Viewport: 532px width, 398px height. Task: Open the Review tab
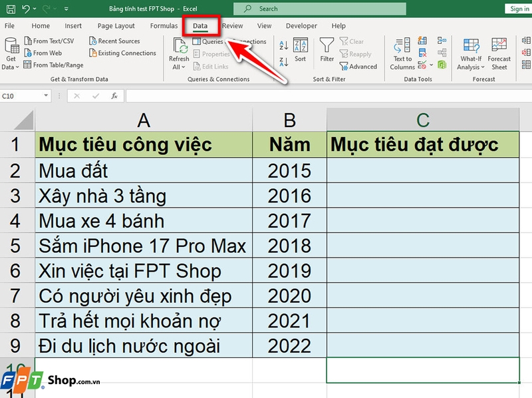point(232,25)
